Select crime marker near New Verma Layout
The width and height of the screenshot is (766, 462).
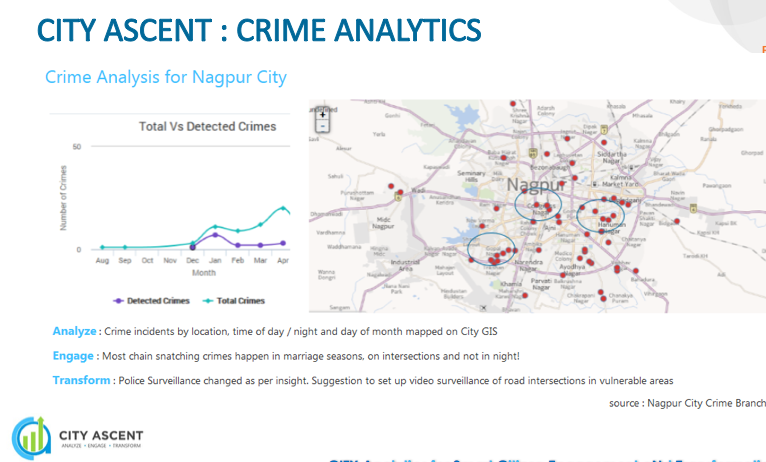(482, 226)
